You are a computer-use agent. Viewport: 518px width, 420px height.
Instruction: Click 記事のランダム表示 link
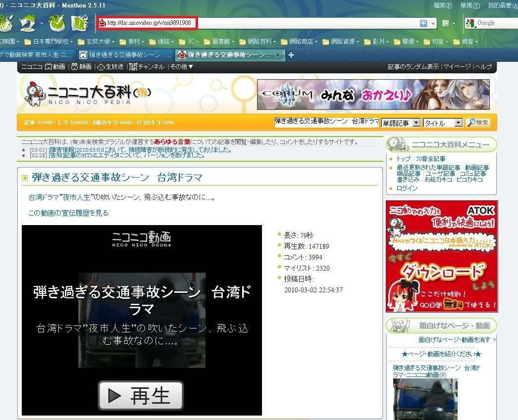[x=413, y=67]
